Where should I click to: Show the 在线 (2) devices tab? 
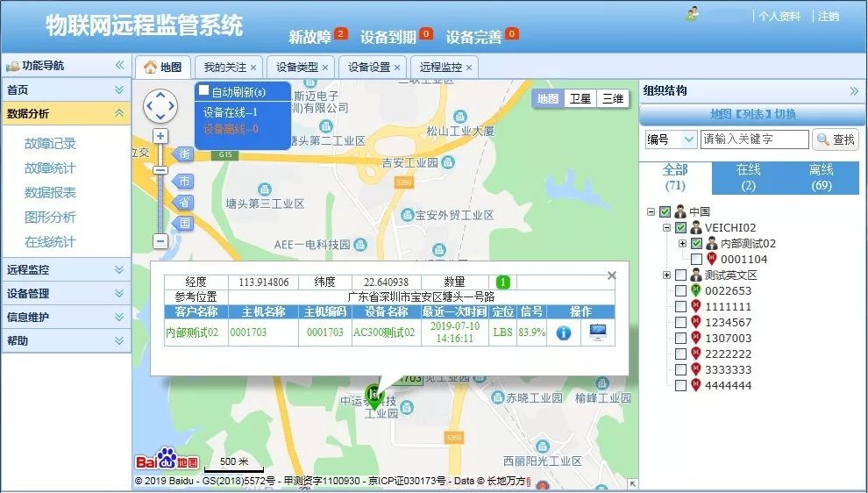tap(749, 178)
